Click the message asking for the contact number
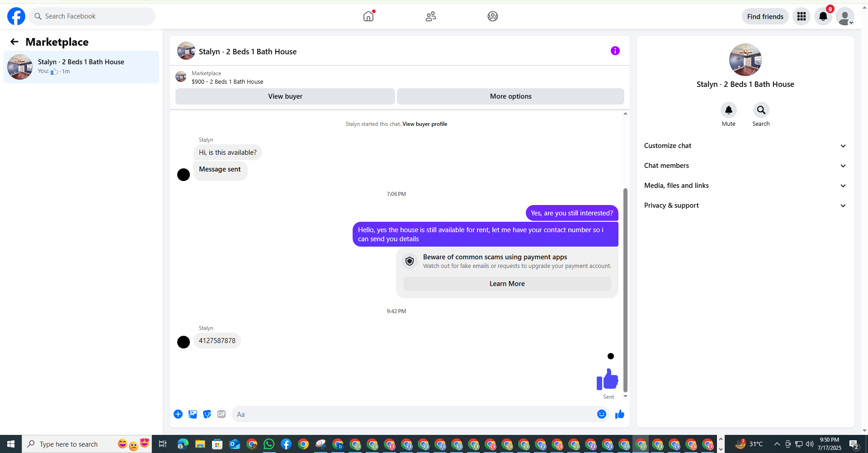The image size is (868, 453). tap(486, 234)
